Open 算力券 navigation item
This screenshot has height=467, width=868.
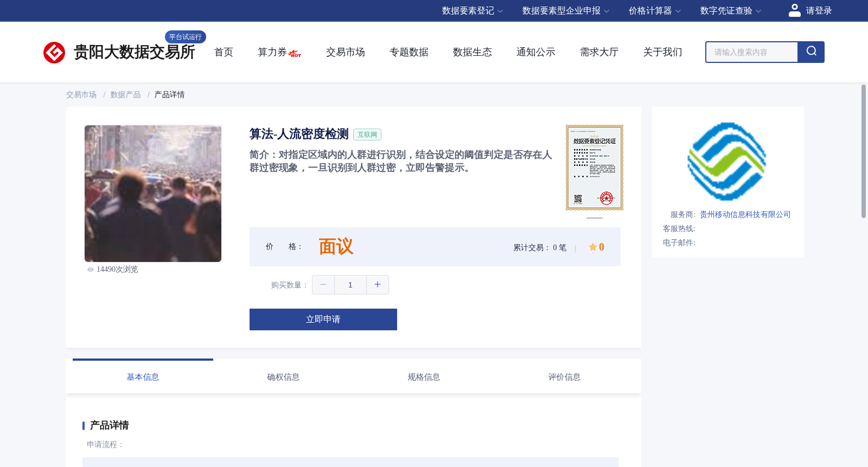[x=272, y=52]
